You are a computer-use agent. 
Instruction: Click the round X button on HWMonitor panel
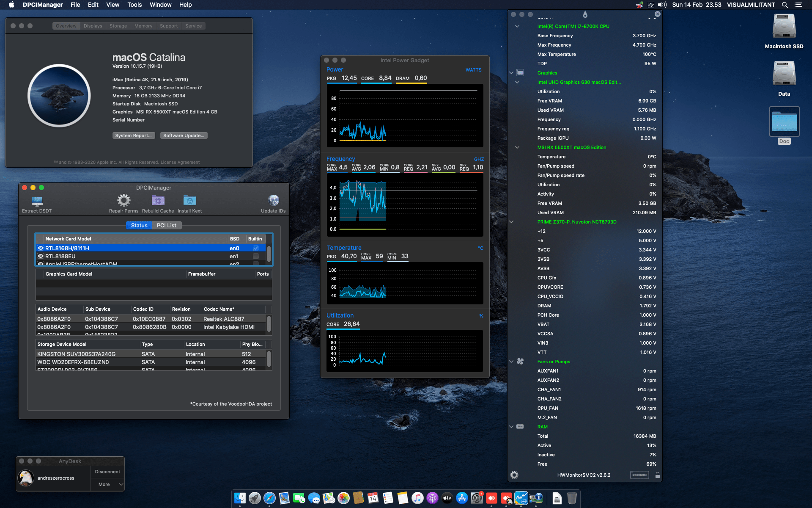[657, 14]
